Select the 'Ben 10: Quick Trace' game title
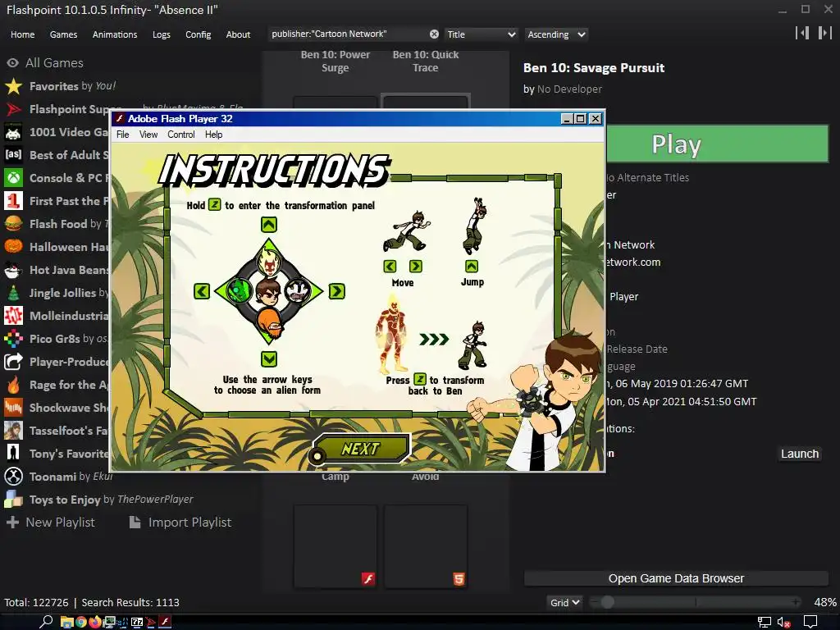This screenshot has width=840, height=630. 426,61
